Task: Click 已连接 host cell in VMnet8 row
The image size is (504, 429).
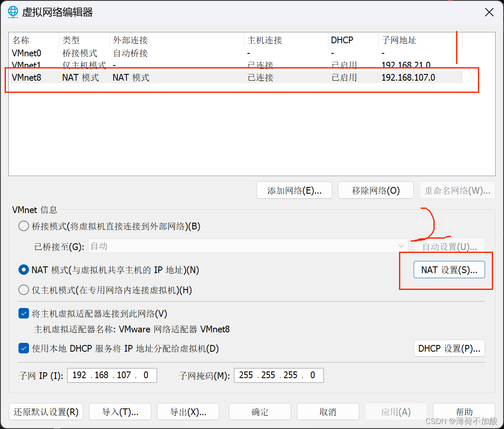Action: pos(260,77)
